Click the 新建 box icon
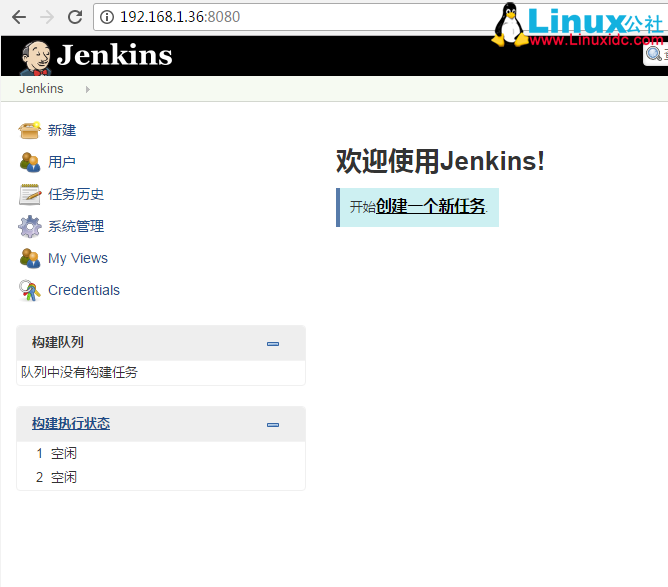Viewport: 668px width, 587px height. tap(29, 130)
